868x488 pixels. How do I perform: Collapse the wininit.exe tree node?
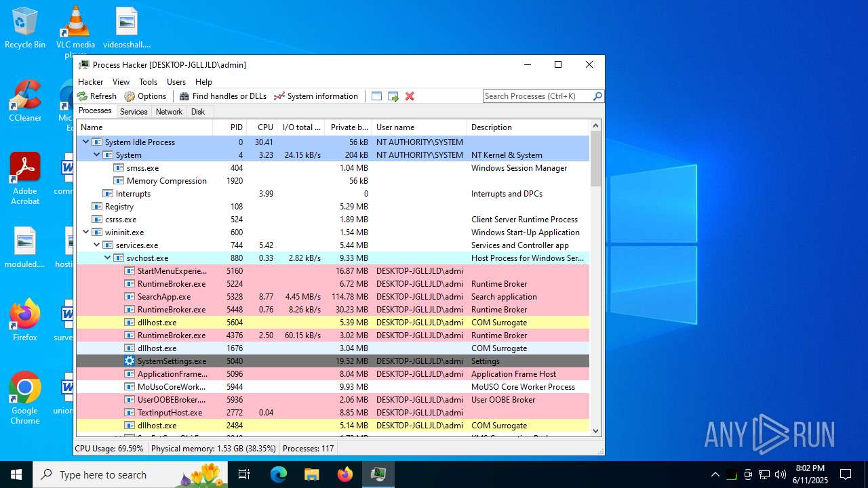tap(85, 232)
